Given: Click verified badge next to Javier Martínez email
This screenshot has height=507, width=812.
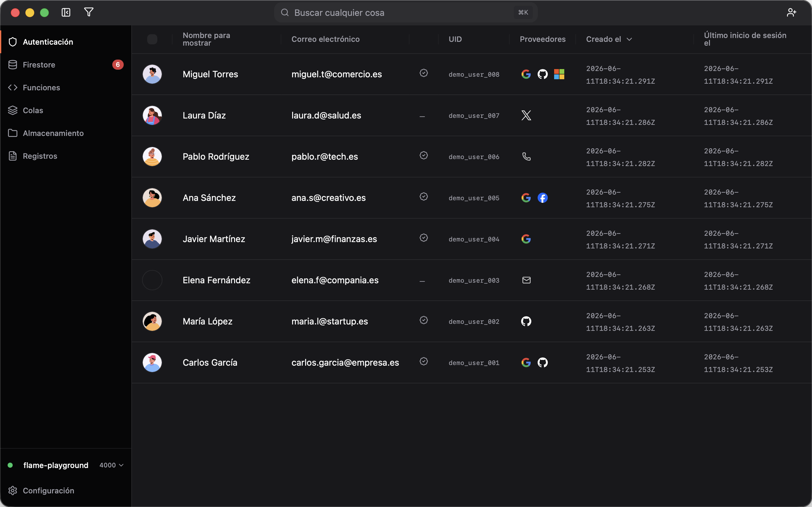Looking at the screenshot, I should pyautogui.click(x=423, y=238).
